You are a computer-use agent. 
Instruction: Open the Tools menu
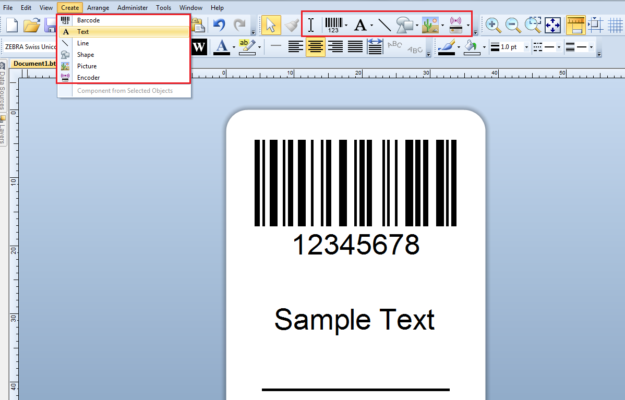point(163,8)
